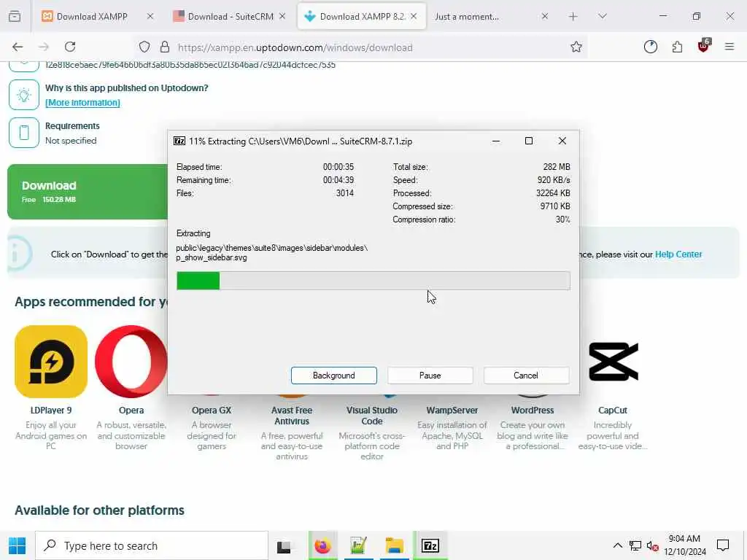747x560 pixels.
Task: Go back to the previous page
Action: click(x=18, y=47)
